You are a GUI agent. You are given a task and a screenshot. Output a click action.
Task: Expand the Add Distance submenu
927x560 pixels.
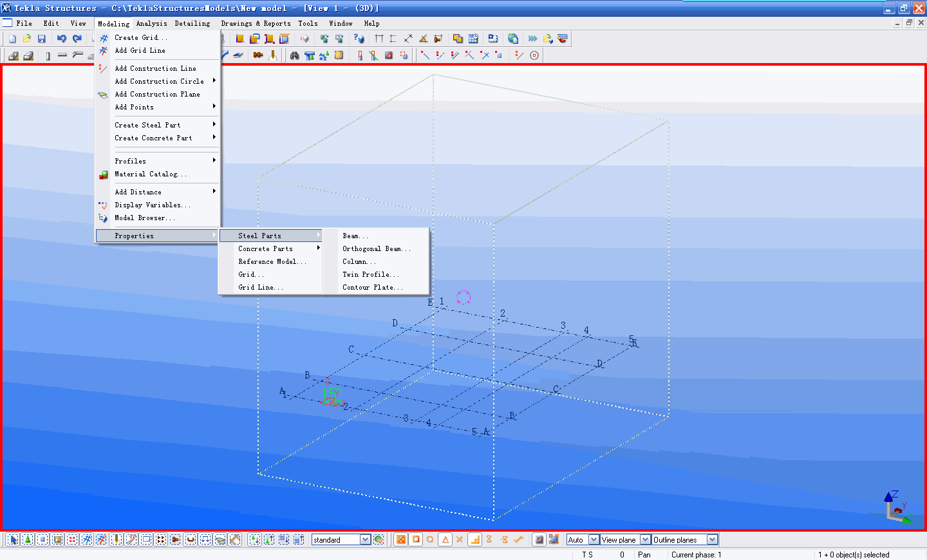coord(158,192)
